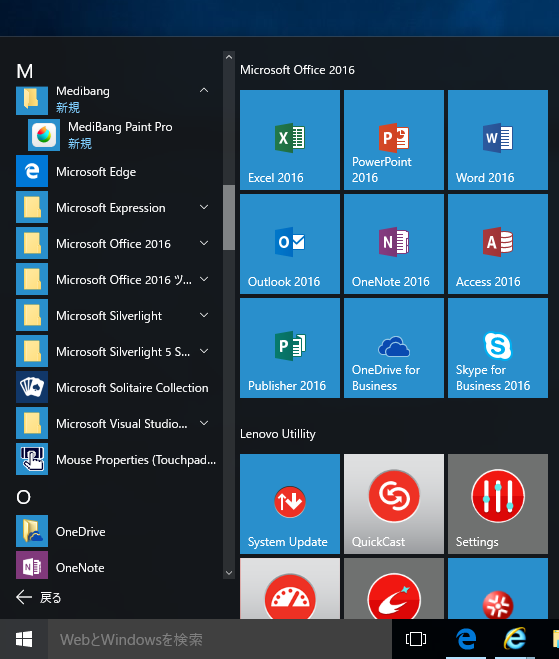The height and width of the screenshot is (659, 559).
Task: Open OneNote from the app list
Action: (x=117, y=567)
